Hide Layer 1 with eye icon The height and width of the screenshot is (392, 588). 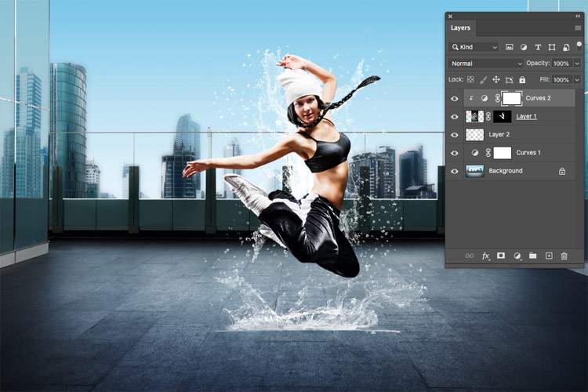(455, 117)
